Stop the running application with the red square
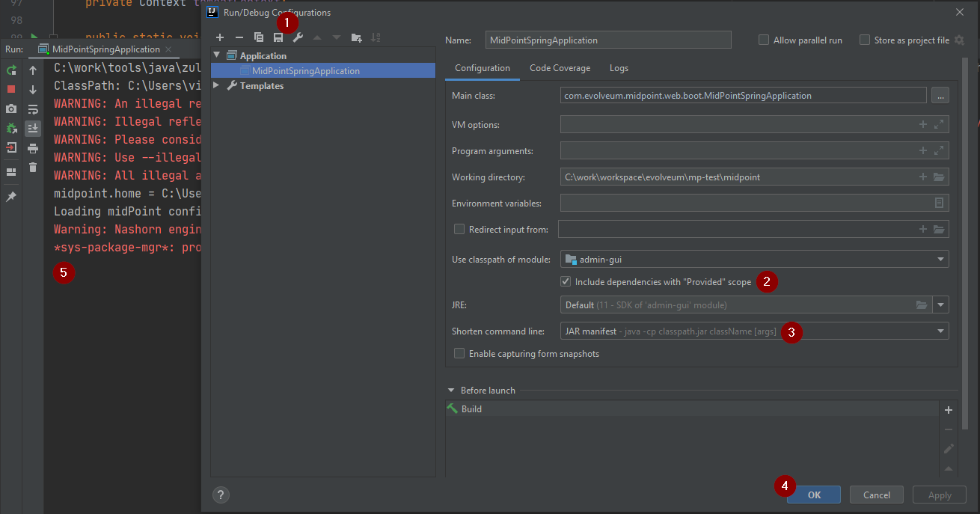Viewport: 980px width, 514px height. tap(10, 89)
